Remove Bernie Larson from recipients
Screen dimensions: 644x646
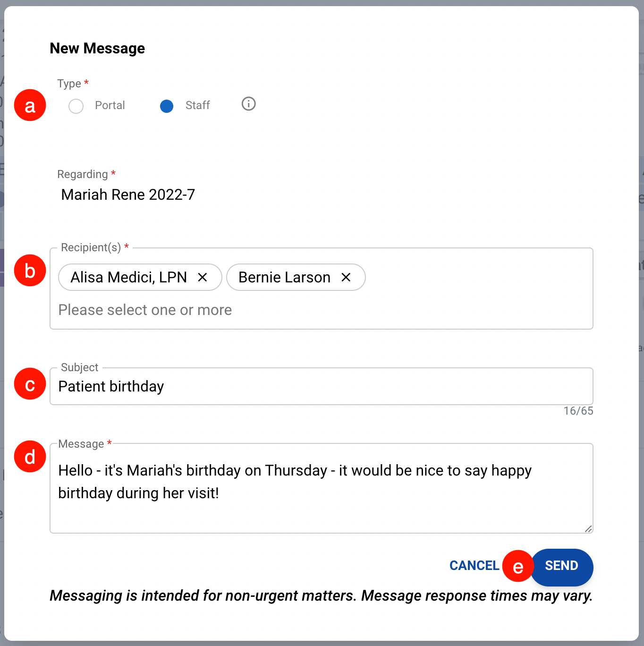[x=346, y=277]
